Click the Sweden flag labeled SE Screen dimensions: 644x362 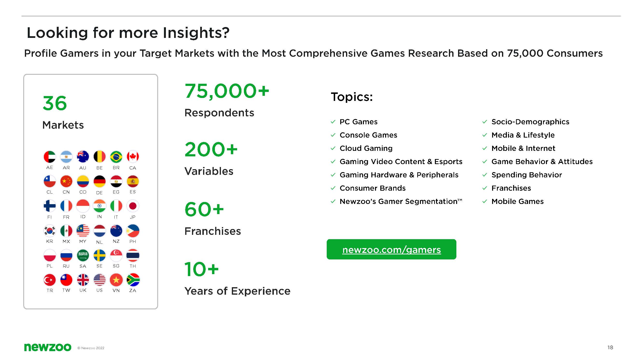click(x=99, y=255)
